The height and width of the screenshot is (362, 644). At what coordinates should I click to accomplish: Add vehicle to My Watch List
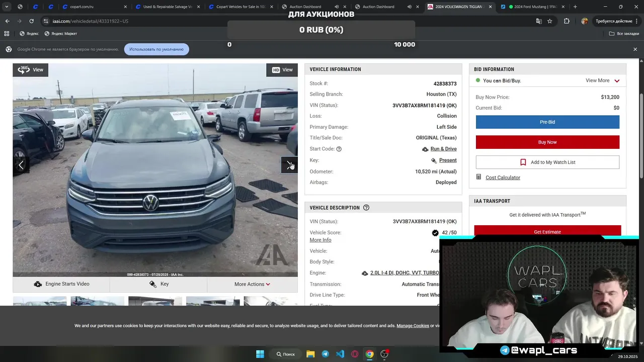tap(547, 162)
